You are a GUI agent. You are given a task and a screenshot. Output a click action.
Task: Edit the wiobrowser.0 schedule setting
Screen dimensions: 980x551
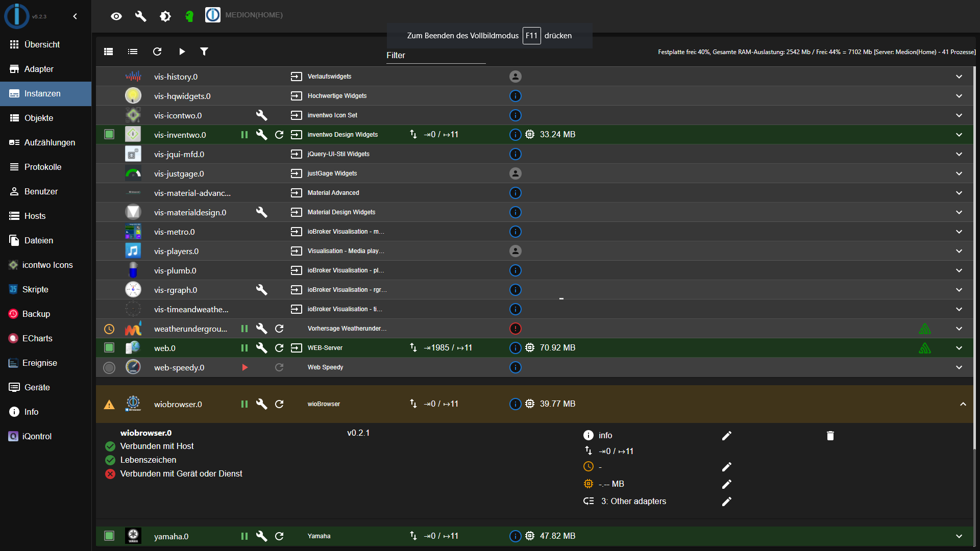tap(727, 467)
